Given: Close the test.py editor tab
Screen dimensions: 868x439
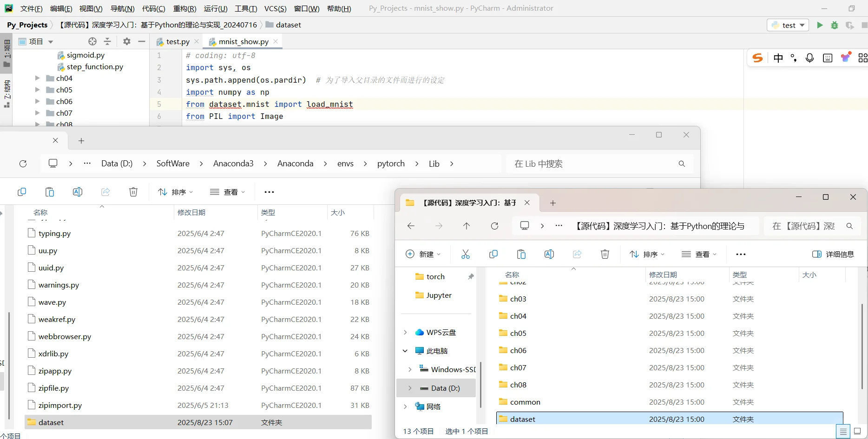Looking at the screenshot, I should 197,41.
